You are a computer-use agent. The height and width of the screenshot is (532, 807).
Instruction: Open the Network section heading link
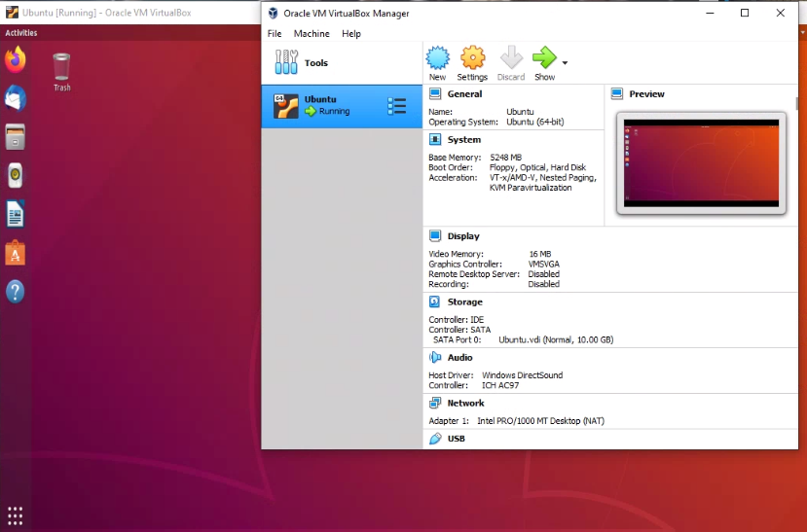pos(465,404)
